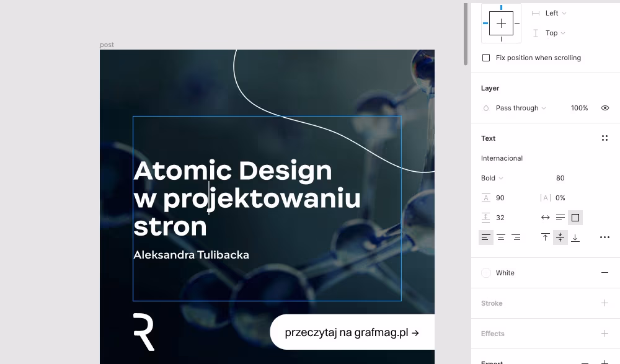Edit the letter spacing value 0%

tap(560, 198)
